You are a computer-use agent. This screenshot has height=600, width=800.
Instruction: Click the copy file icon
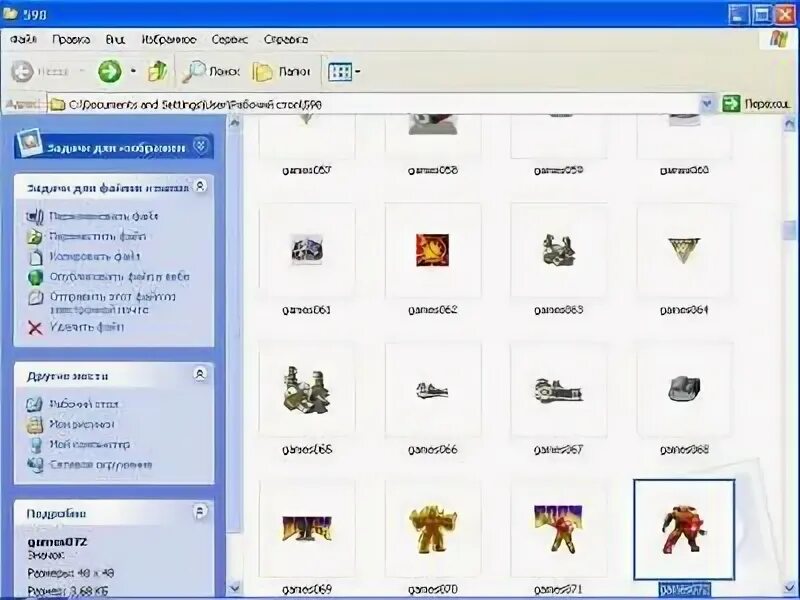pos(35,257)
